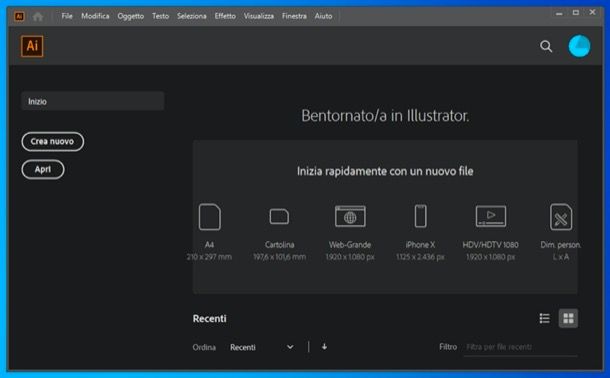The width and height of the screenshot is (610, 378).
Task: Open the Modifica menu
Action: point(95,16)
